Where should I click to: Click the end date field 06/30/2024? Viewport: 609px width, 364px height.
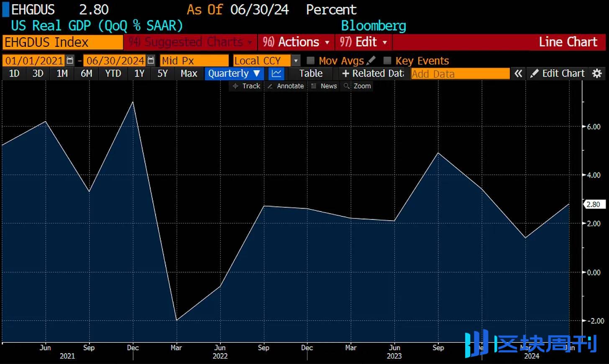[x=115, y=61]
